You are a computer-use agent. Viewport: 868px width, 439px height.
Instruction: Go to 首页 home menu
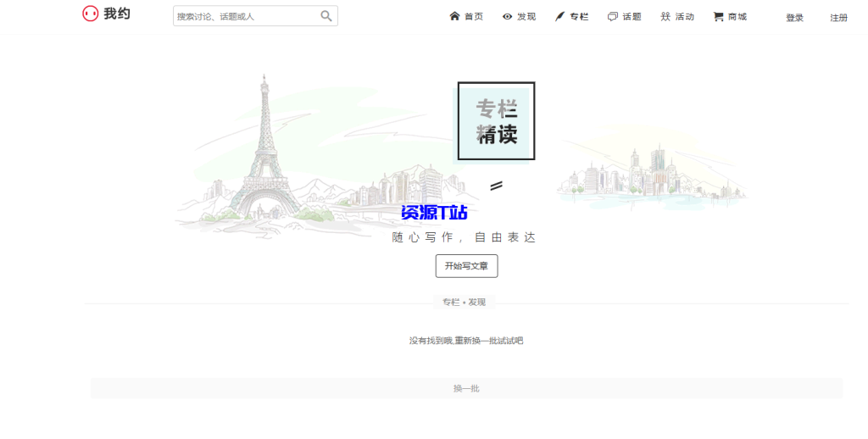[466, 17]
